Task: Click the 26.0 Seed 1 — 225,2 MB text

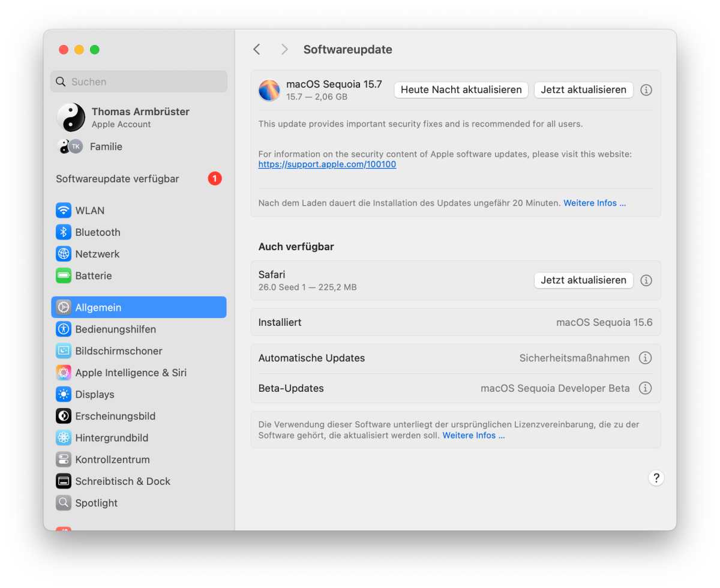Action: 307,287
